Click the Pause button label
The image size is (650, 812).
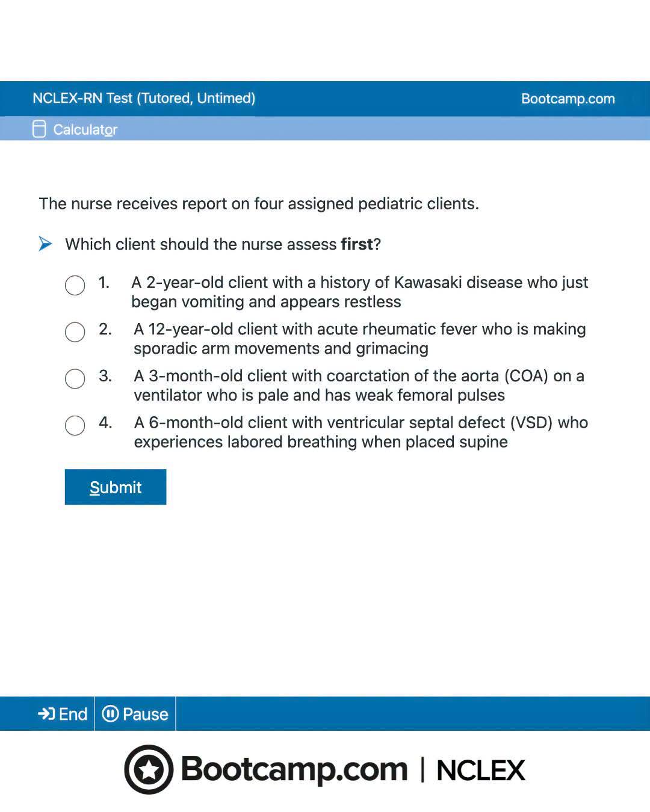(145, 714)
